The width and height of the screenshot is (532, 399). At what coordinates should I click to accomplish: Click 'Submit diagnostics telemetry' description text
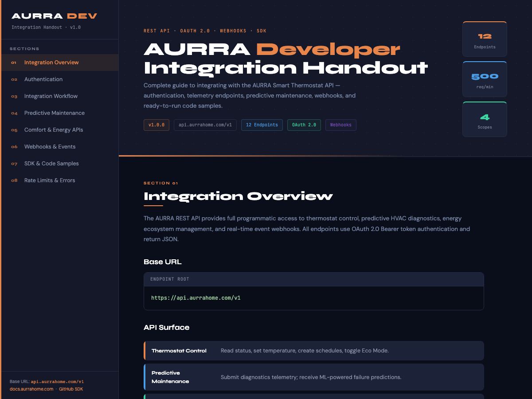coord(311,377)
